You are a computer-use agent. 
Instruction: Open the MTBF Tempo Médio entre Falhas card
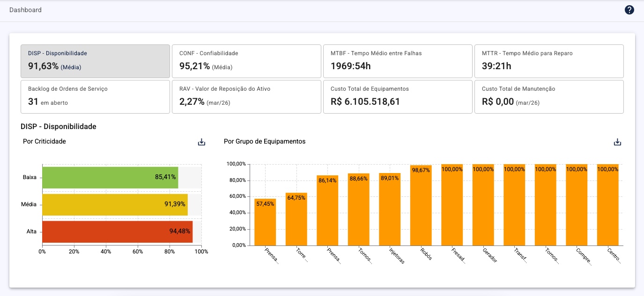[x=398, y=61]
